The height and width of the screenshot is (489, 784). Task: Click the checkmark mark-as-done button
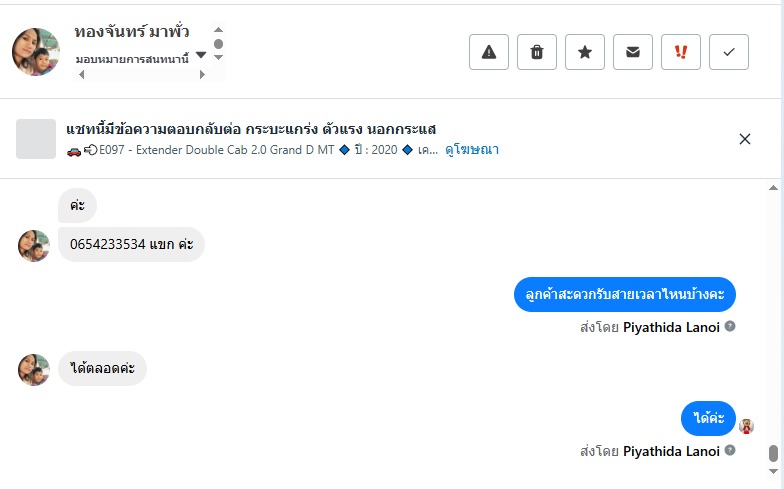tap(729, 52)
